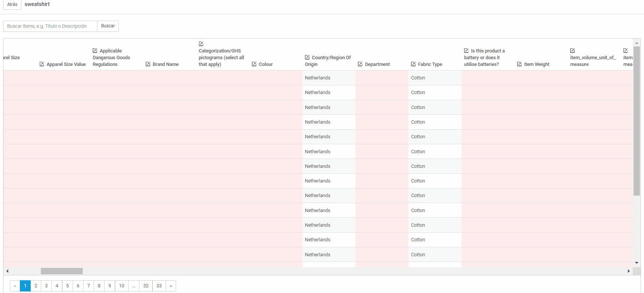
Task: Click vertical scrollbar down arrow
Action: (x=637, y=263)
